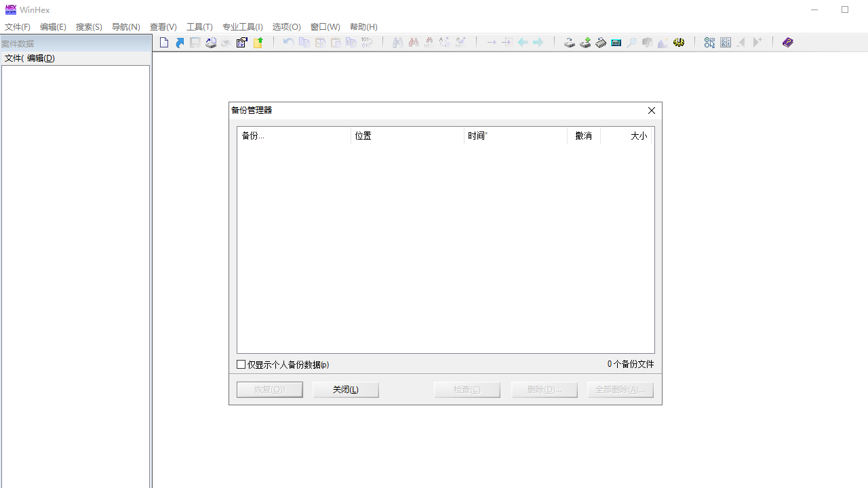Open the 专业工具(I) menu

242,27
